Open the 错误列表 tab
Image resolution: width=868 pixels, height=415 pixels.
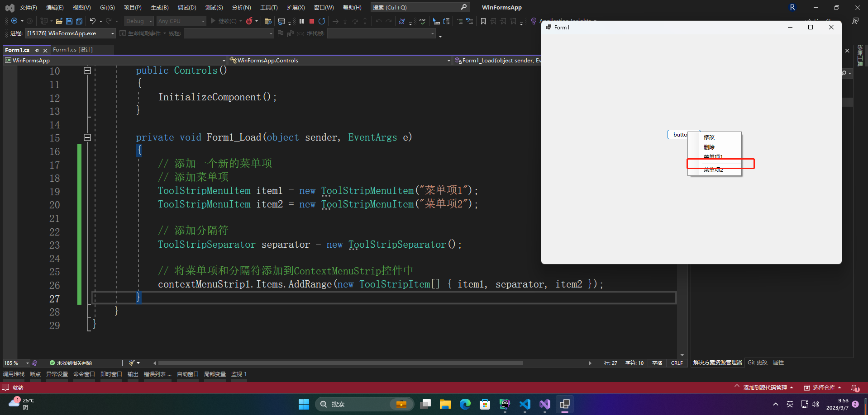[x=157, y=374]
